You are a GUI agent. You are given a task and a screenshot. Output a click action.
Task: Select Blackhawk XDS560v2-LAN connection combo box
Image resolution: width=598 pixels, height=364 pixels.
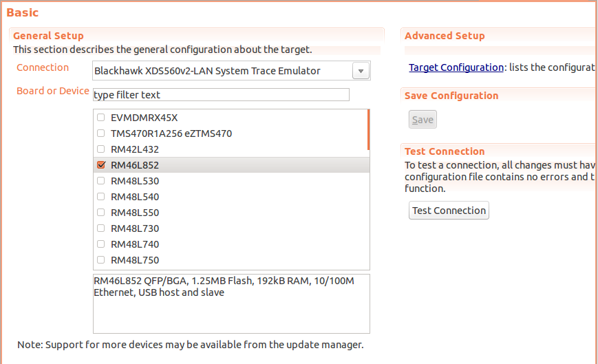click(x=222, y=71)
